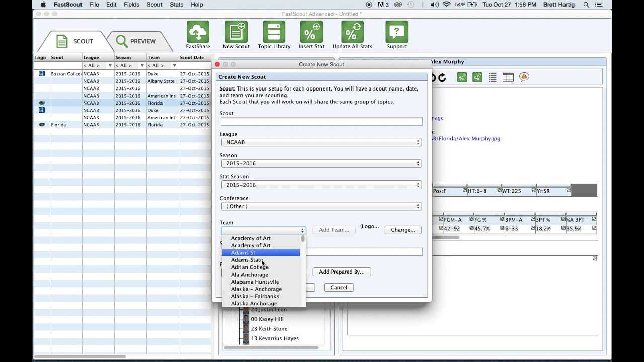This screenshot has height=362, width=644.
Task: Select Alaska - Fairbanks in team list
Action: click(261, 296)
